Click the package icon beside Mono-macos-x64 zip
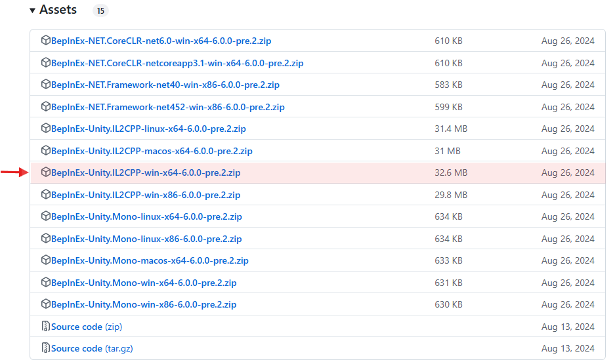 (46, 259)
